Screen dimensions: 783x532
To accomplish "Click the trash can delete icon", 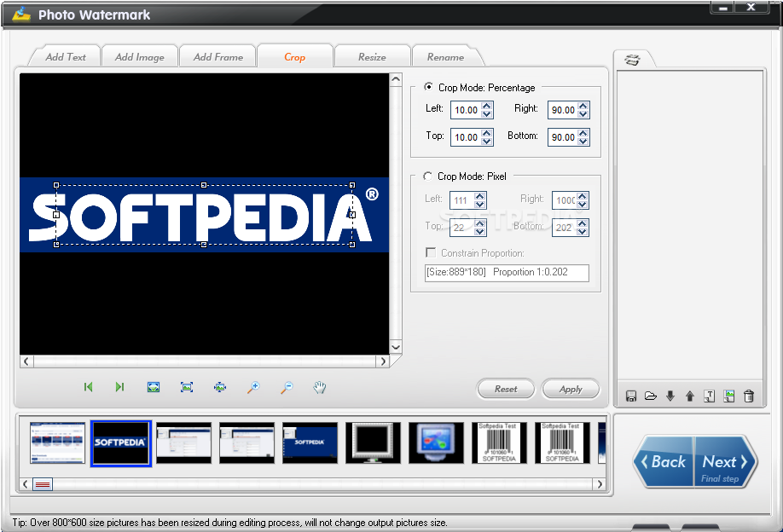I will (749, 396).
